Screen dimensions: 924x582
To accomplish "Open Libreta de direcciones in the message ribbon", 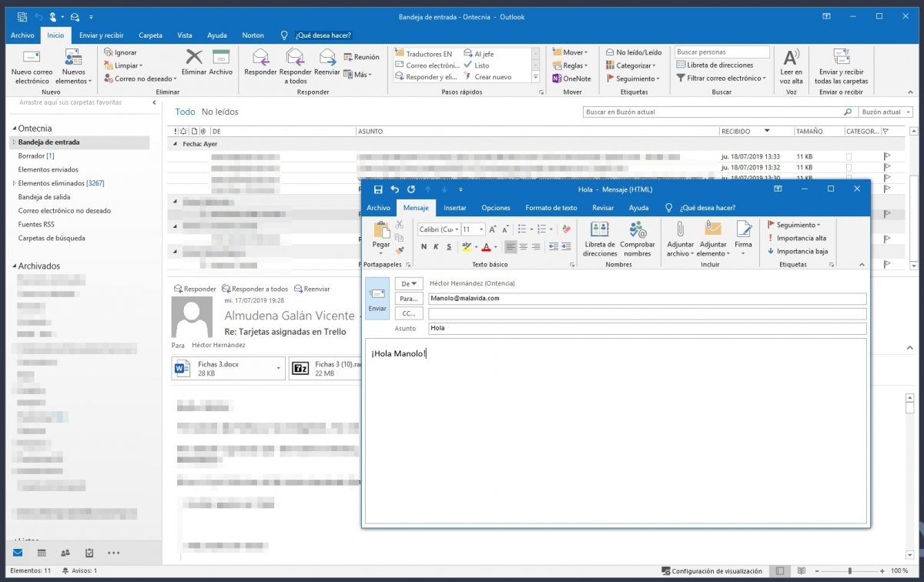I will click(600, 239).
